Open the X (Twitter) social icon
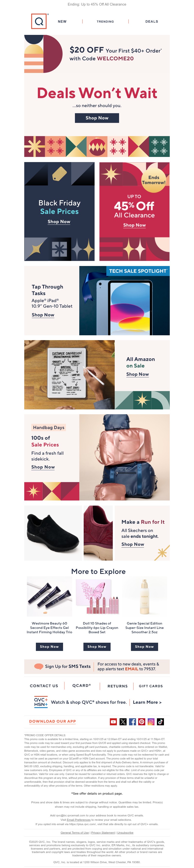Viewport: 194px width, 868px height. [x=123, y=721]
